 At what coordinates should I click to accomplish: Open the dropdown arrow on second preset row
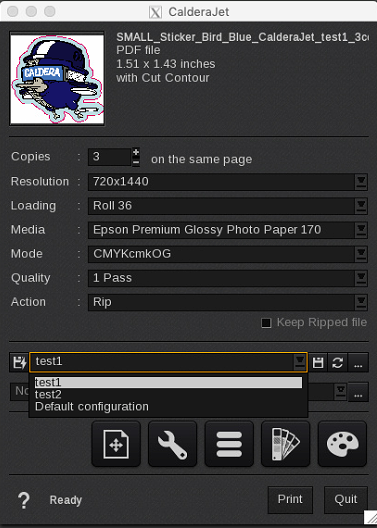(x=341, y=392)
